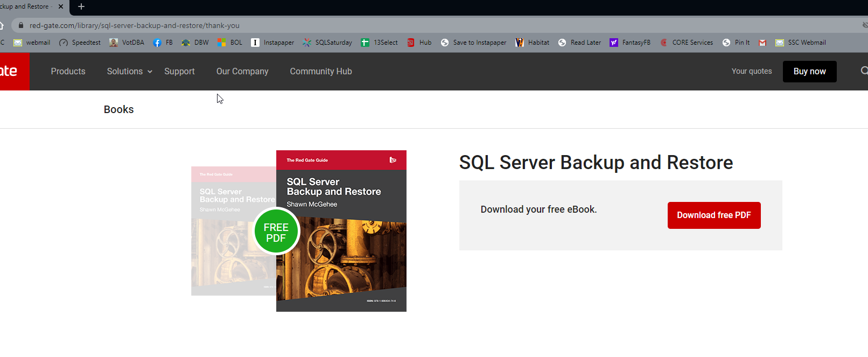Open the Your quotes link
Viewport: 868px width, 357px height.
click(x=751, y=71)
